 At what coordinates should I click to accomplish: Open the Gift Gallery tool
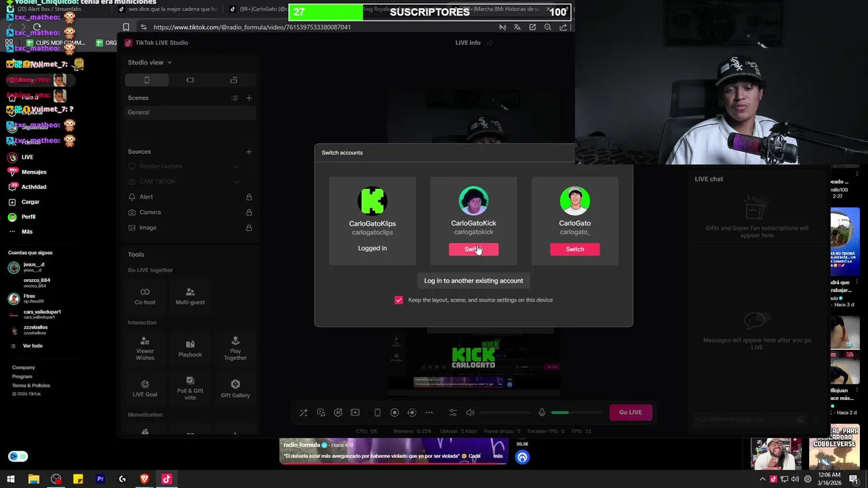(x=235, y=388)
